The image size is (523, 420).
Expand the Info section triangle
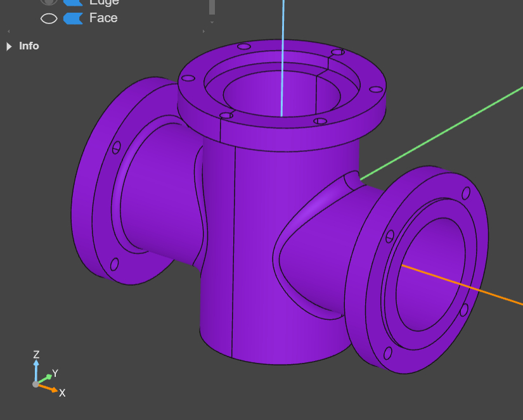(x=9, y=46)
